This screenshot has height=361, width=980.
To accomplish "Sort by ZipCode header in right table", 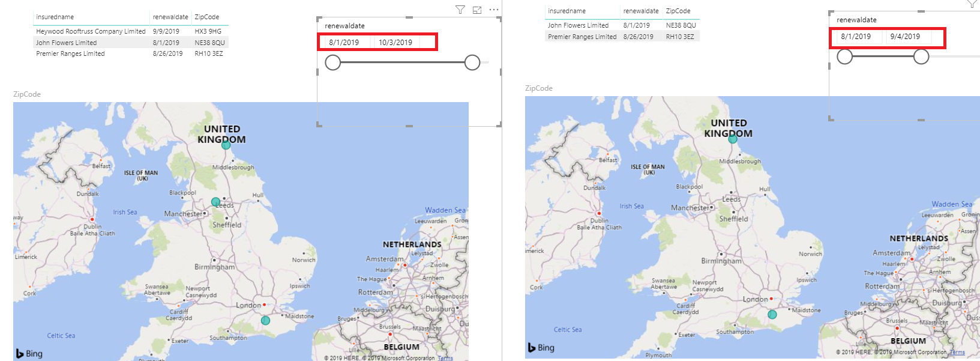I will pos(678,11).
